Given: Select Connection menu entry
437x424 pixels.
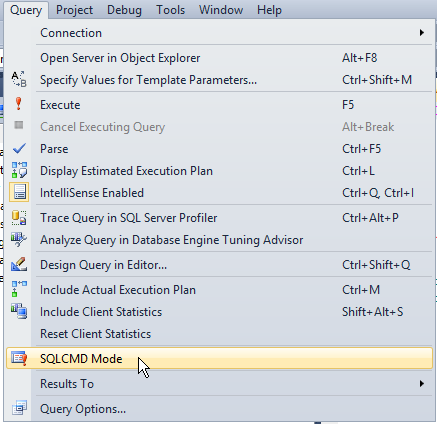Looking at the screenshot, I should (x=219, y=33).
